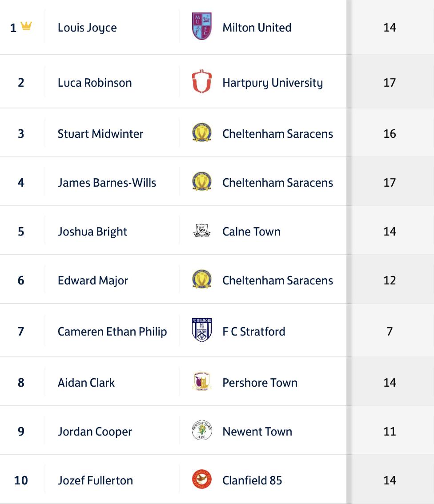
Task: Click the Hartpury University club crest
Action: pos(201,82)
